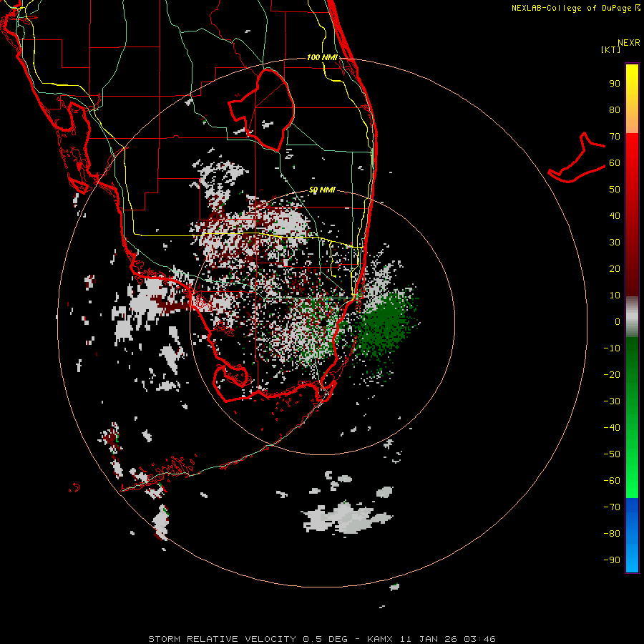Image resolution: width=644 pixels, height=644 pixels.
Task: Click the -90 knot label on the scale
Action: click(x=612, y=560)
